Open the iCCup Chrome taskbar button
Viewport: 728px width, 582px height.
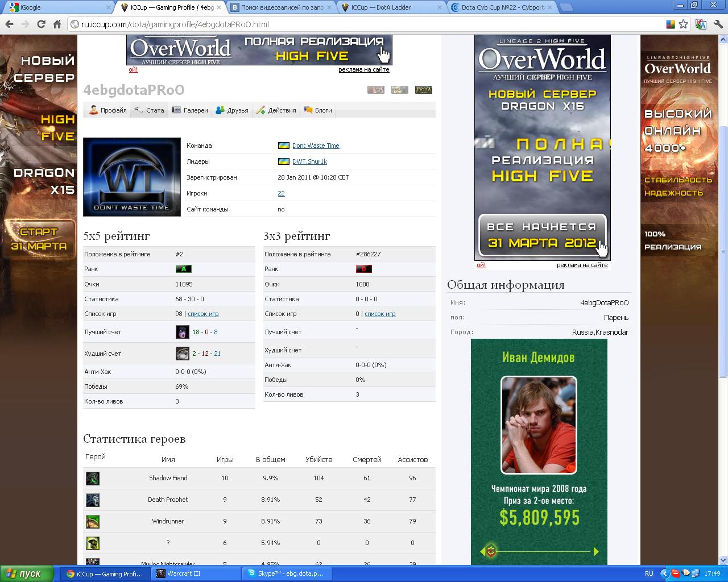pyautogui.click(x=106, y=573)
